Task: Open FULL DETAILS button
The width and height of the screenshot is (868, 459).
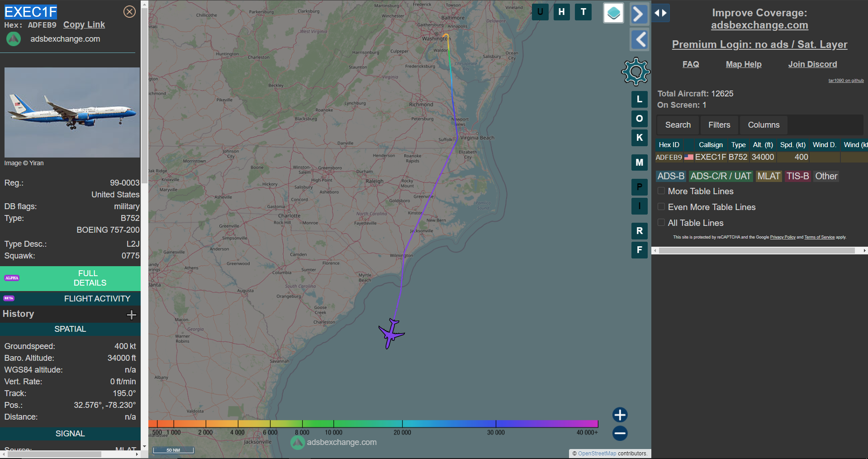Action: tap(70, 278)
